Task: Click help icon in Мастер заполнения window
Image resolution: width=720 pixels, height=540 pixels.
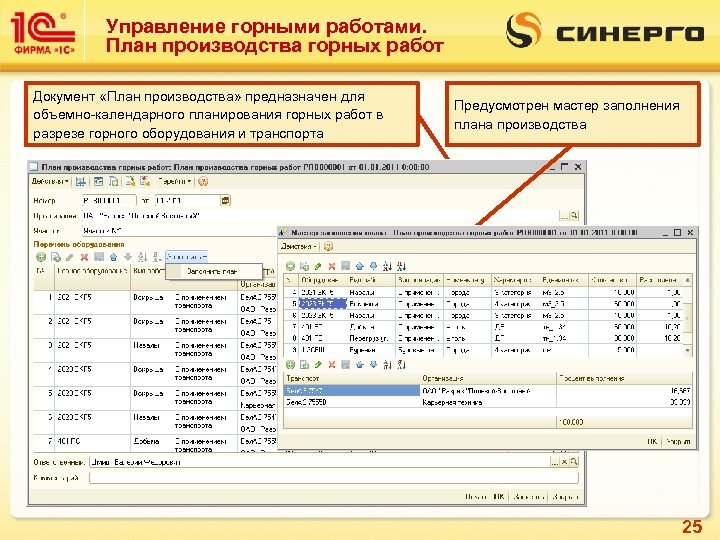Action: click(328, 246)
